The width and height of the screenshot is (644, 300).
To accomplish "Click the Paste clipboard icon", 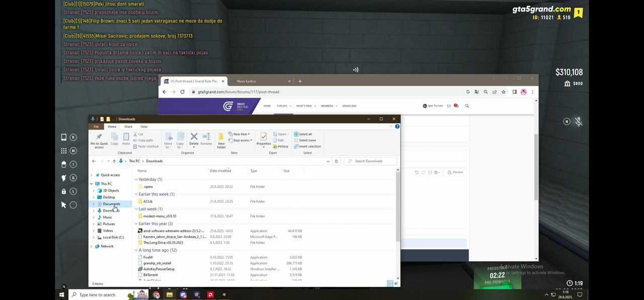I will 126,140.
